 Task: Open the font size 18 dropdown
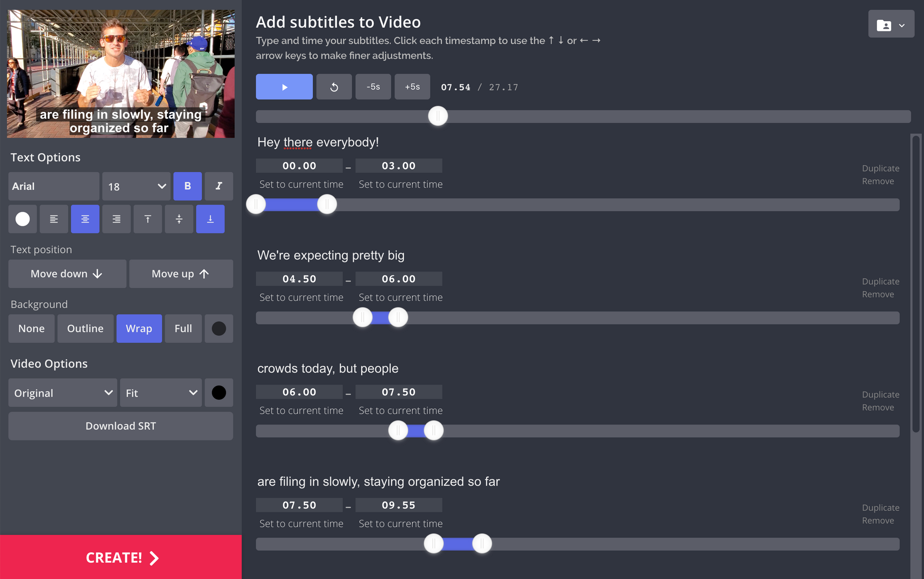click(136, 186)
